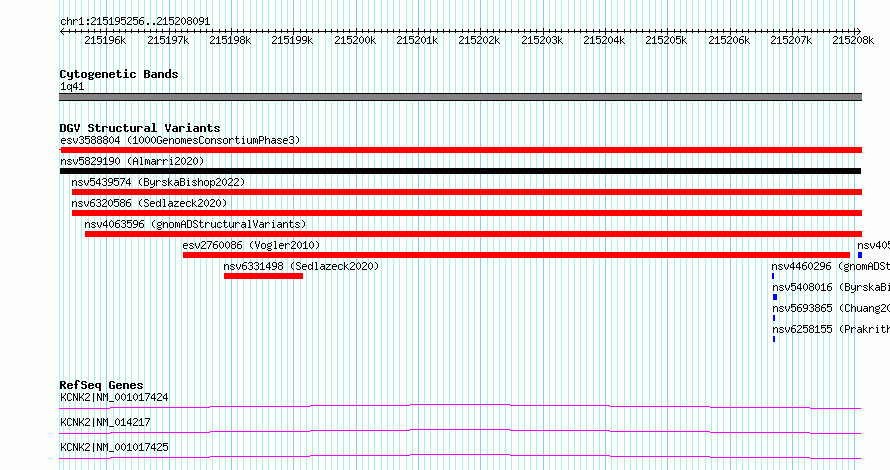Open variant nsv6331498 (Sedlazeck2020) label
Screen dimensions: 890x470
tap(301, 266)
